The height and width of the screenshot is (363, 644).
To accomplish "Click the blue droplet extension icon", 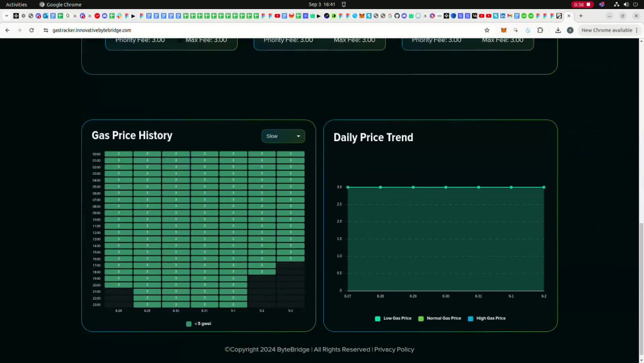I will coord(528,30).
